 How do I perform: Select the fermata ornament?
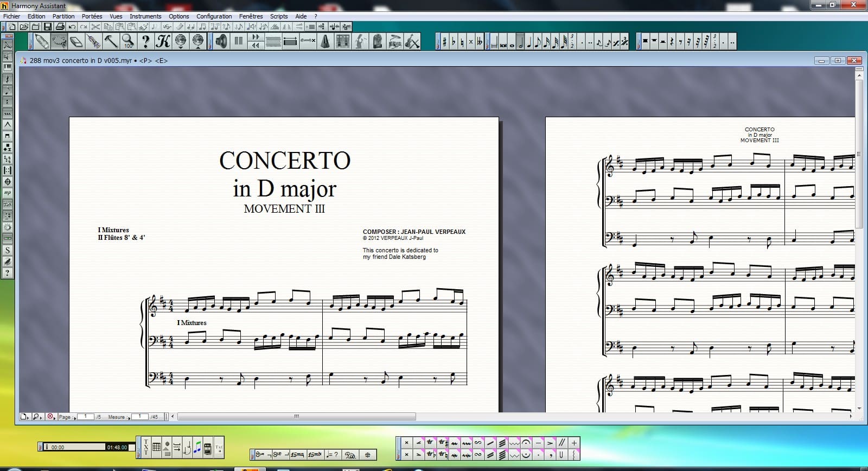point(526,443)
